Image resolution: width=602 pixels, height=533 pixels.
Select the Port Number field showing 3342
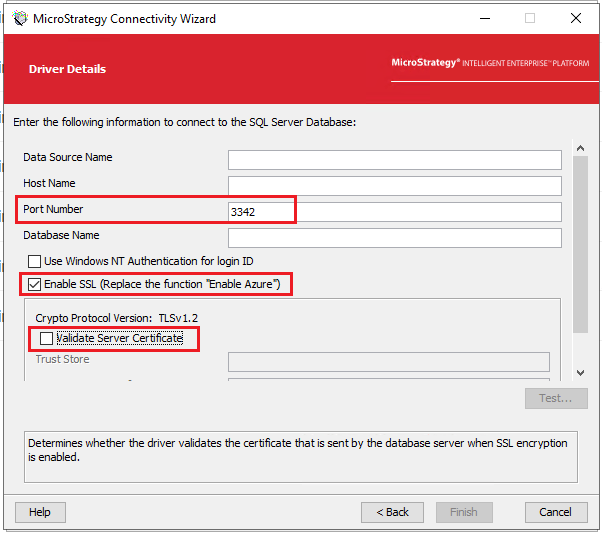point(394,212)
